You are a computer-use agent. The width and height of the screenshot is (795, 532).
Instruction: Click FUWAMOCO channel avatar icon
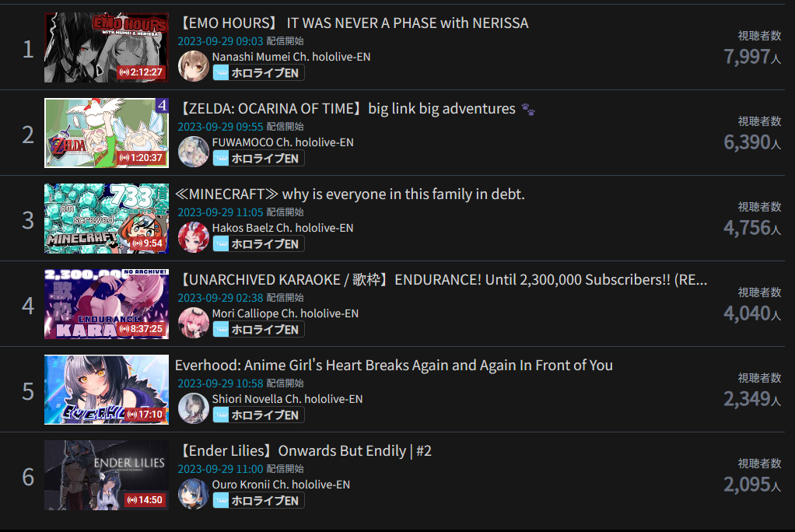point(193,152)
